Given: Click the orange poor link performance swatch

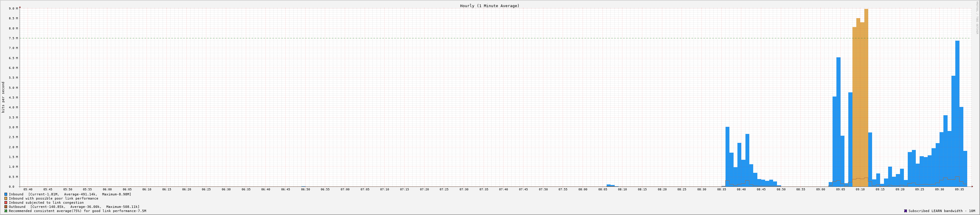Looking at the screenshot, I should pyautogui.click(x=6, y=198).
